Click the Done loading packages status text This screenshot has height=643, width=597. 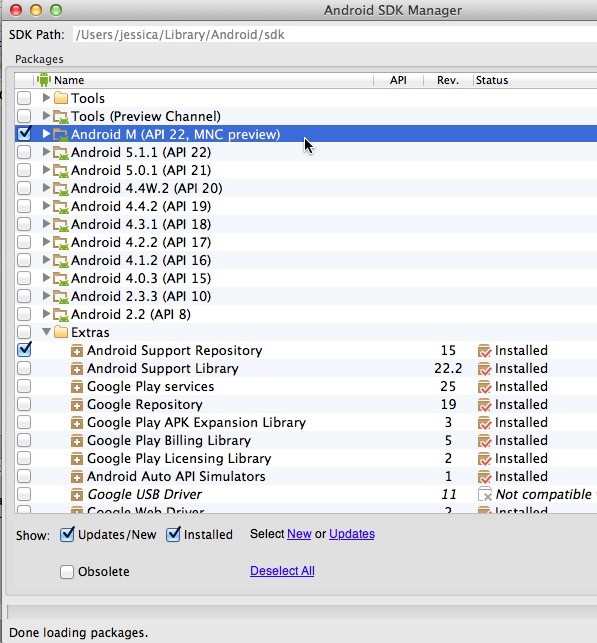click(x=78, y=633)
